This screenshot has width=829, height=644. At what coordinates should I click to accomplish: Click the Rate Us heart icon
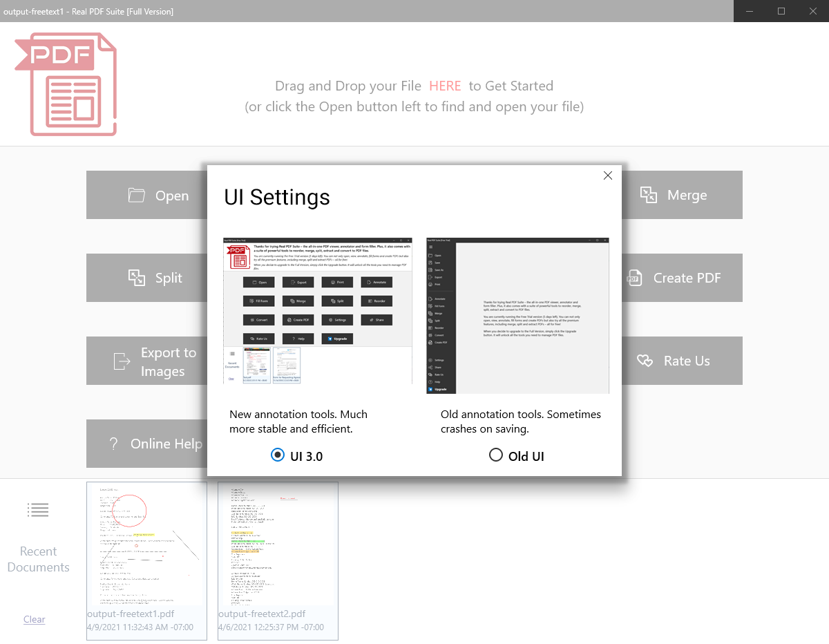coord(645,361)
